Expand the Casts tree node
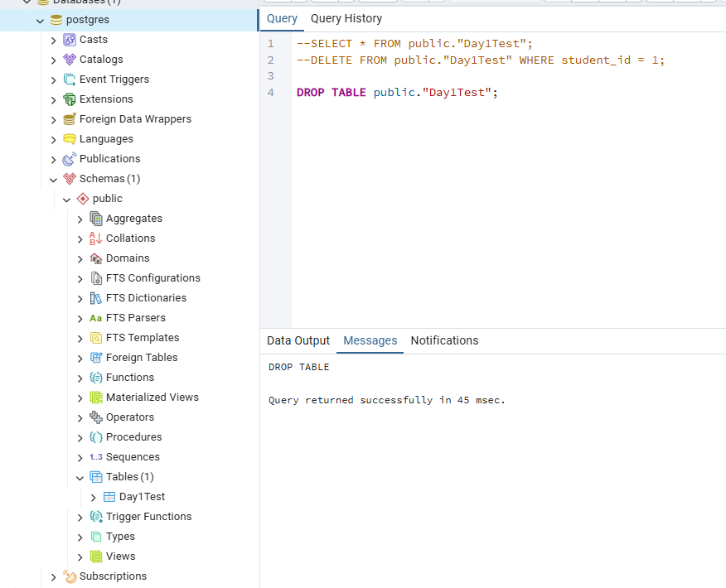 click(54, 41)
